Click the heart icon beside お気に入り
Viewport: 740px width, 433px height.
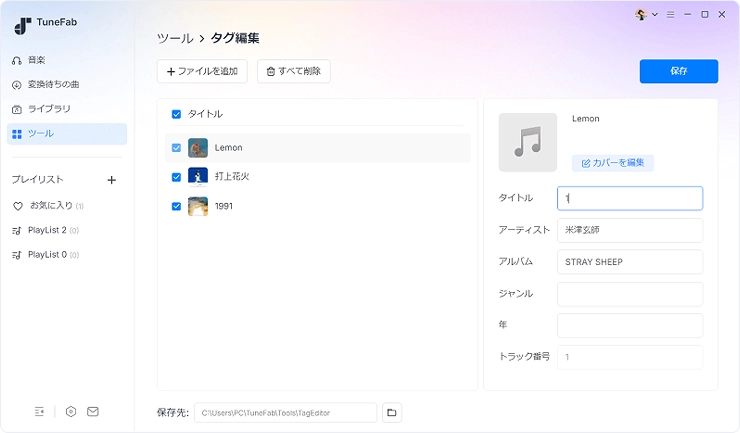[x=17, y=206]
